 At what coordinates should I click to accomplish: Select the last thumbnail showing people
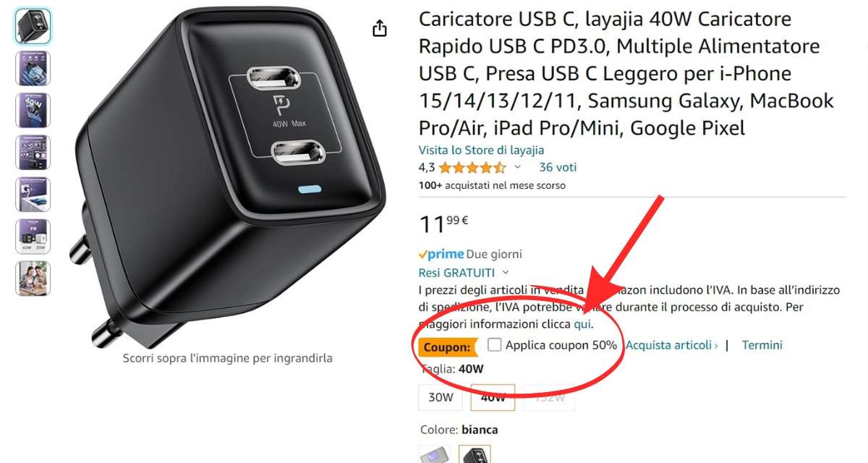[x=33, y=279]
